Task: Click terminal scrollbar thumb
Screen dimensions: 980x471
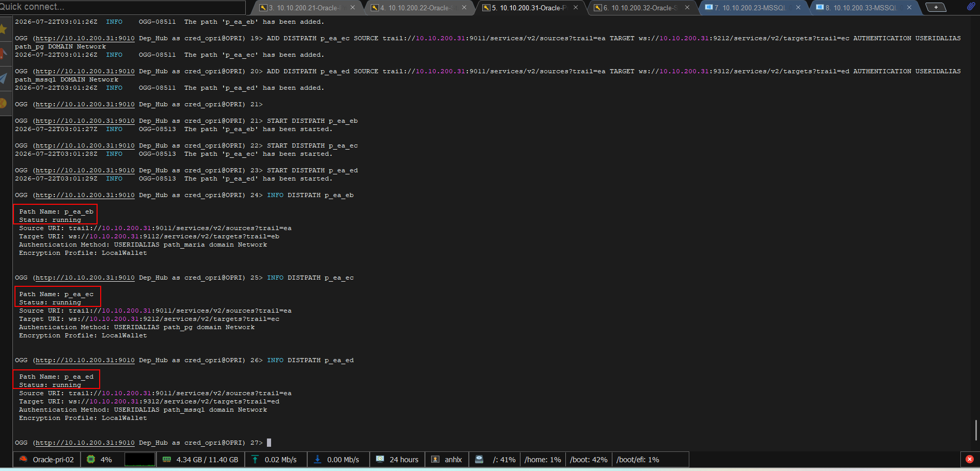Action: [x=975, y=430]
